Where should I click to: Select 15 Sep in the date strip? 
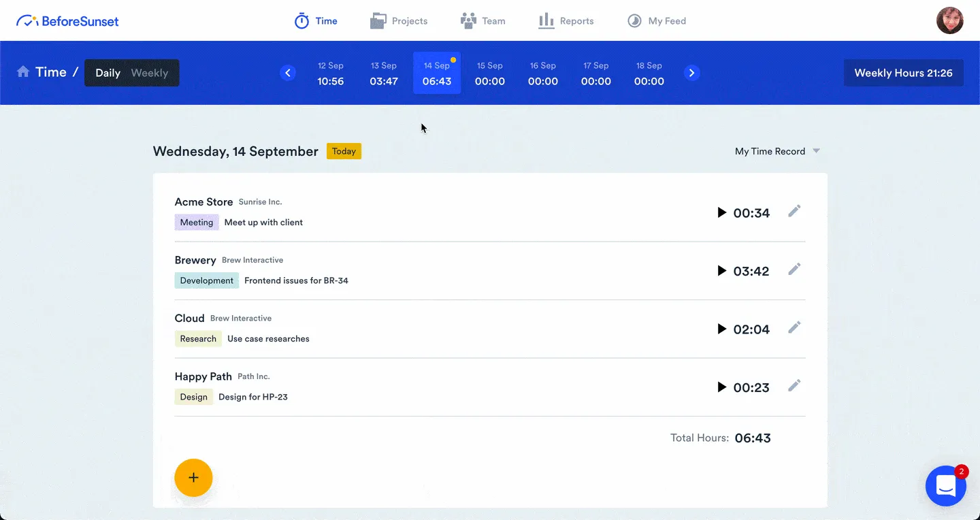[x=490, y=74]
